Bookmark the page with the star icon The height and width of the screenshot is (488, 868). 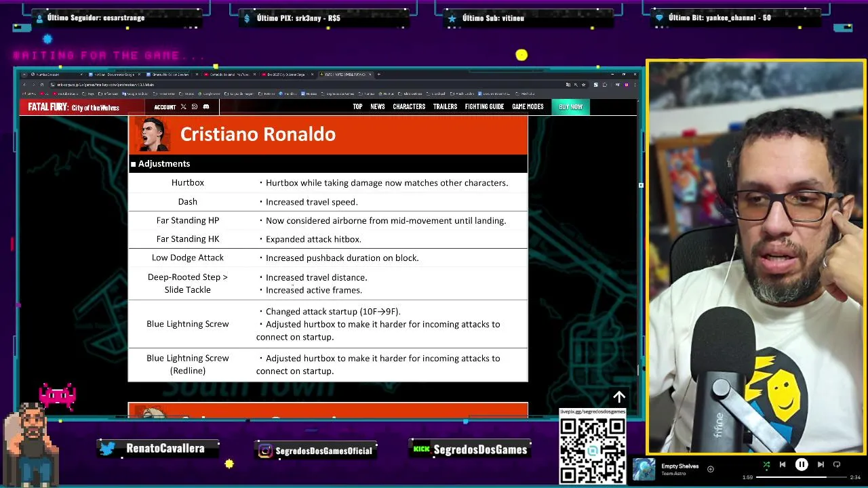pyautogui.click(x=583, y=85)
